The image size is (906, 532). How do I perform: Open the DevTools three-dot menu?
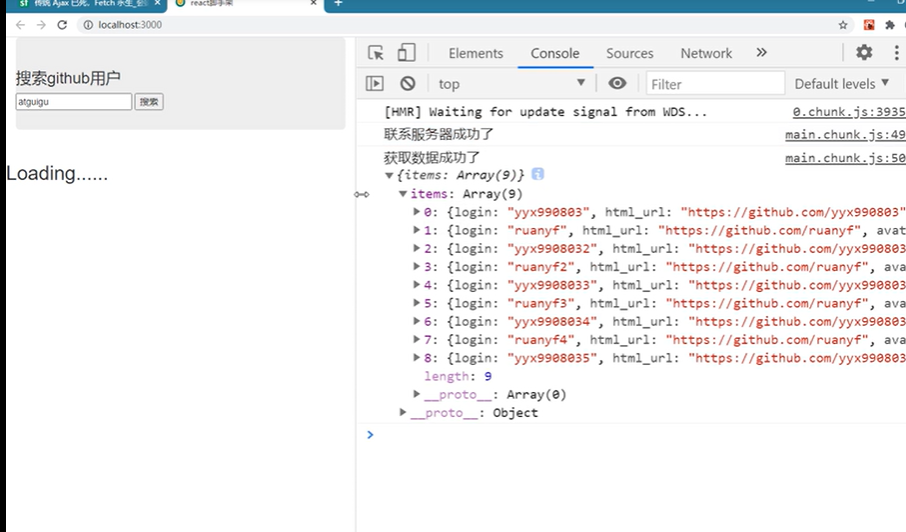tap(896, 53)
